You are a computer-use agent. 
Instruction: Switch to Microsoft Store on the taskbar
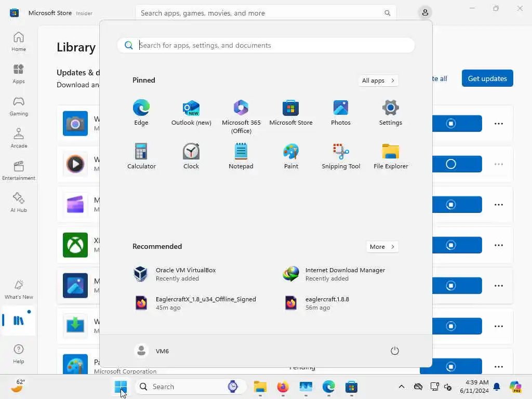(x=351, y=387)
